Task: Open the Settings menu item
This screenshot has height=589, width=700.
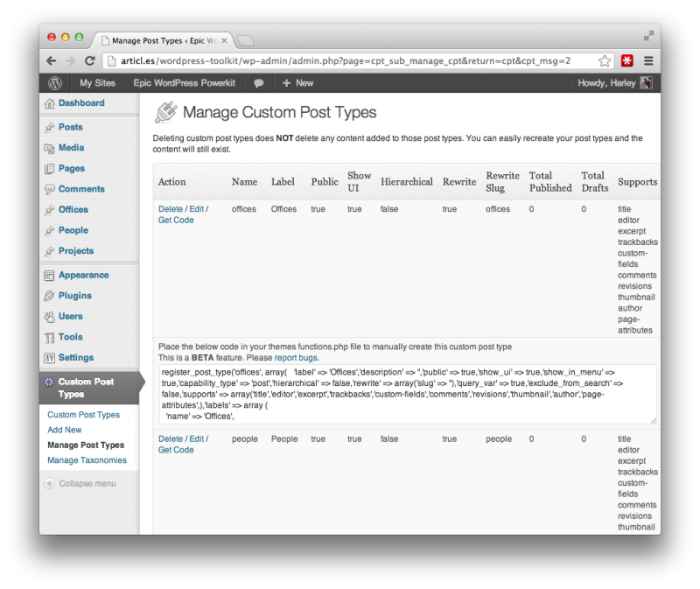Action: click(x=76, y=358)
